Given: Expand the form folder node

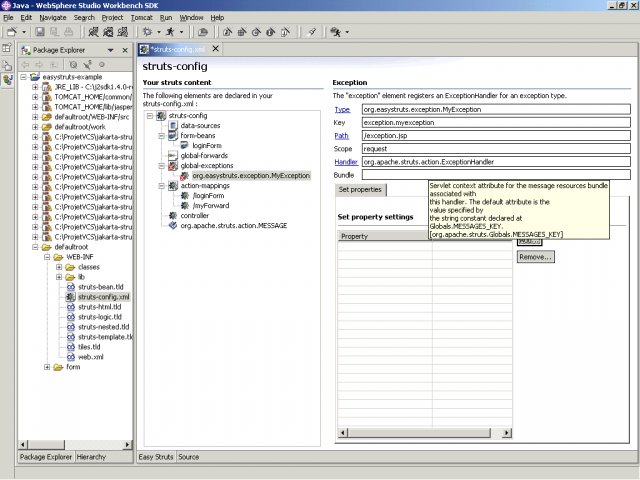Looking at the screenshot, I should coord(47,367).
